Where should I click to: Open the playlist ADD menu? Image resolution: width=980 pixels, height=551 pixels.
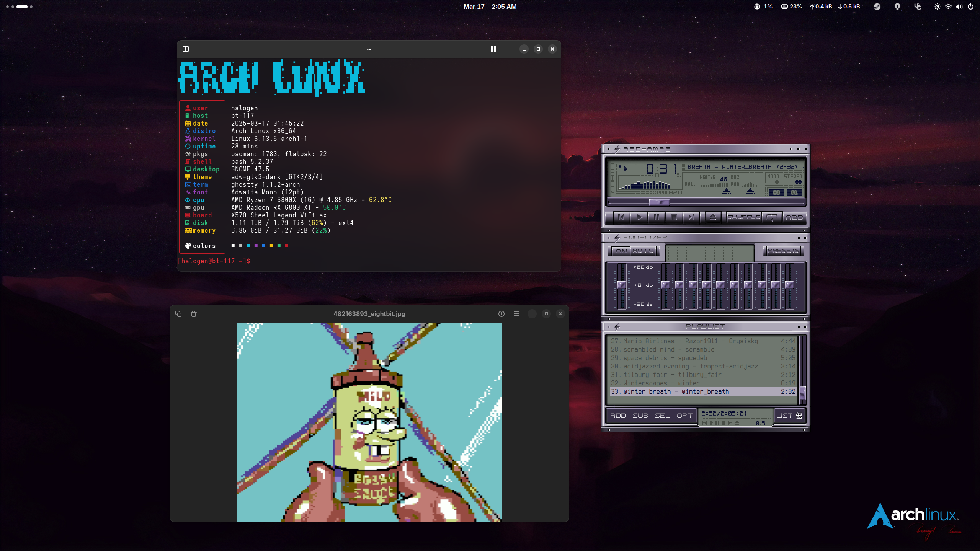(618, 416)
